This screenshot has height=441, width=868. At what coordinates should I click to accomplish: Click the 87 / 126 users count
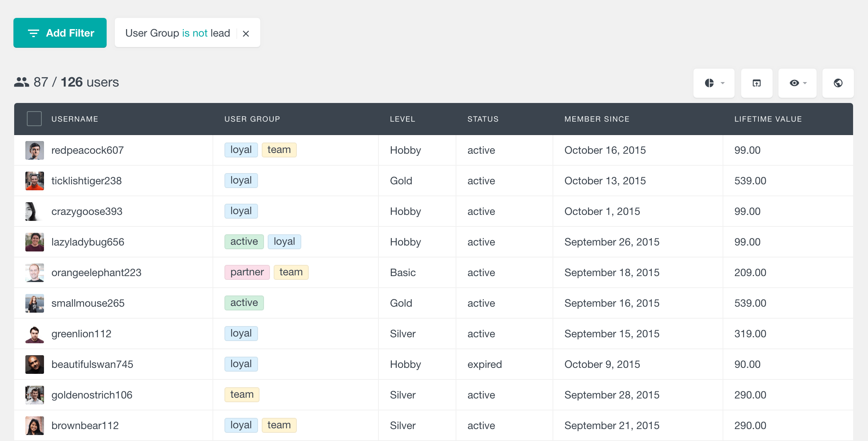[76, 82]
